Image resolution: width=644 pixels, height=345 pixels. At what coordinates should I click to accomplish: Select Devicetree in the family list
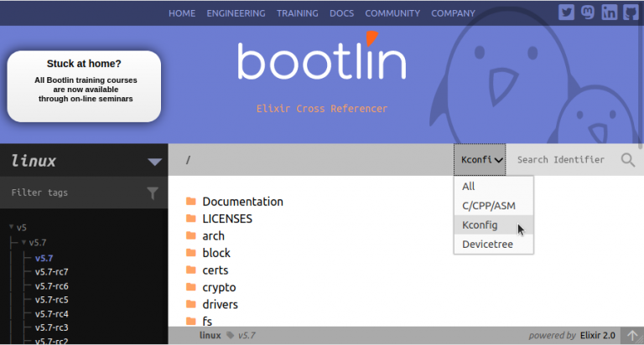494,244
